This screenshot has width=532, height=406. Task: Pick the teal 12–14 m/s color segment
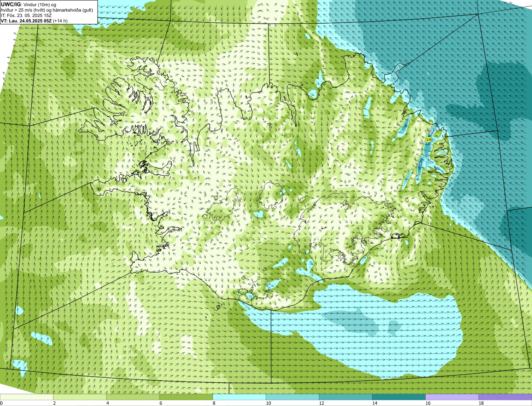346,397
